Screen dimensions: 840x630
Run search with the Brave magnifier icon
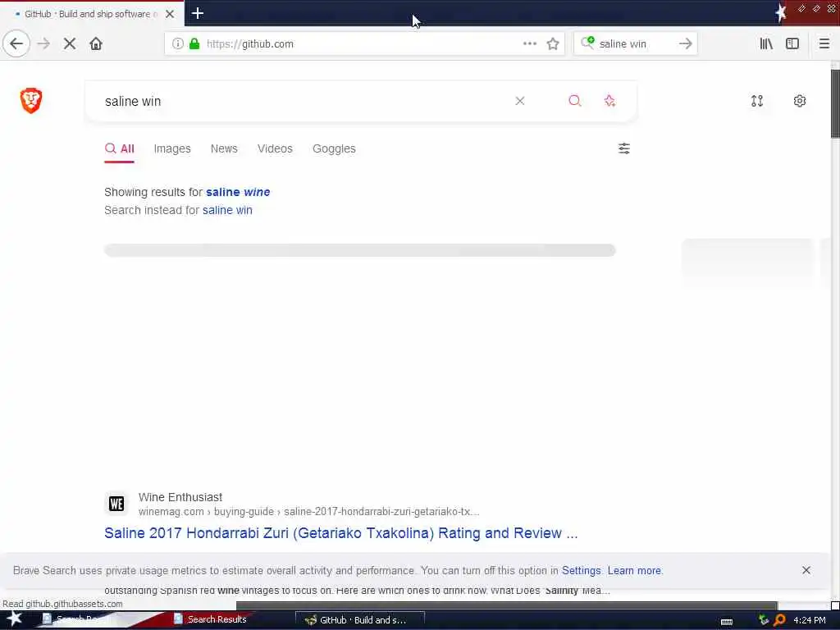575,101
